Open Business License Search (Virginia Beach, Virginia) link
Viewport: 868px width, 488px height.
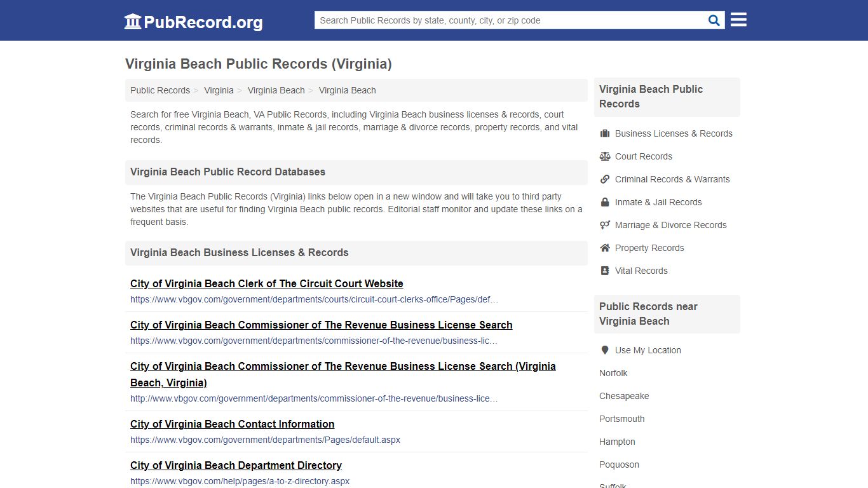point(343,374)
